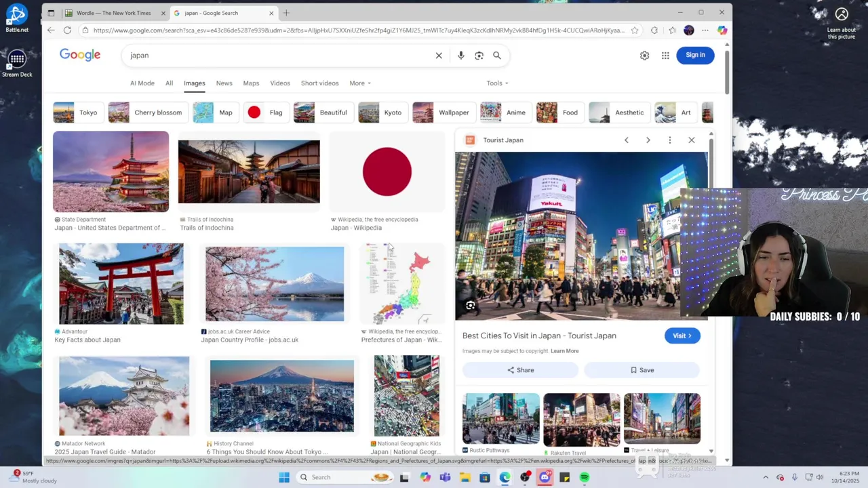Click the magnifier search button
Viewport: 868px width, 488px height.
point(497,56)
